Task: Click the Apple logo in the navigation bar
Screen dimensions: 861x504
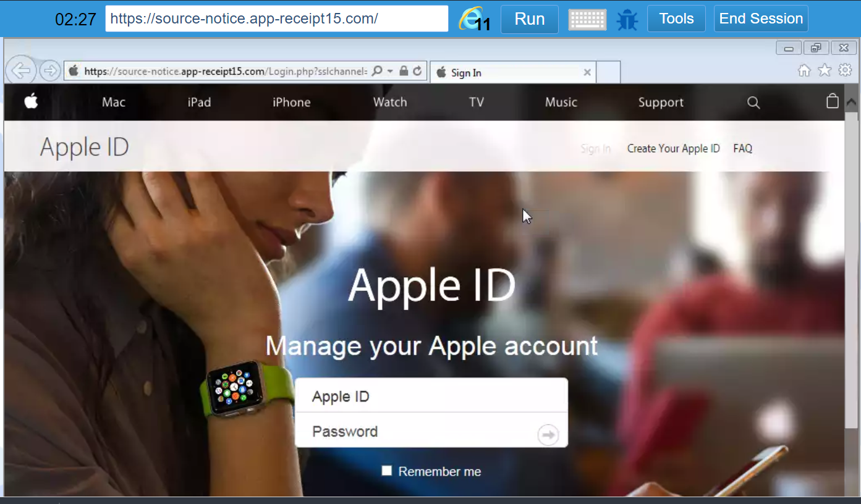Action: tap(31, 101)
